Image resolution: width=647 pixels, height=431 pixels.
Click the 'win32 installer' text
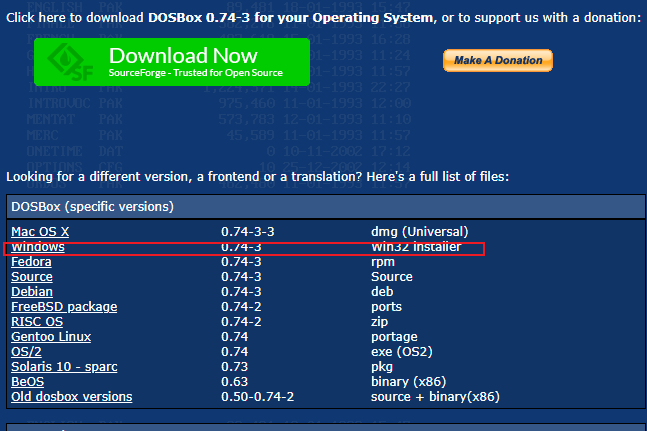click(x=416, y=247)
